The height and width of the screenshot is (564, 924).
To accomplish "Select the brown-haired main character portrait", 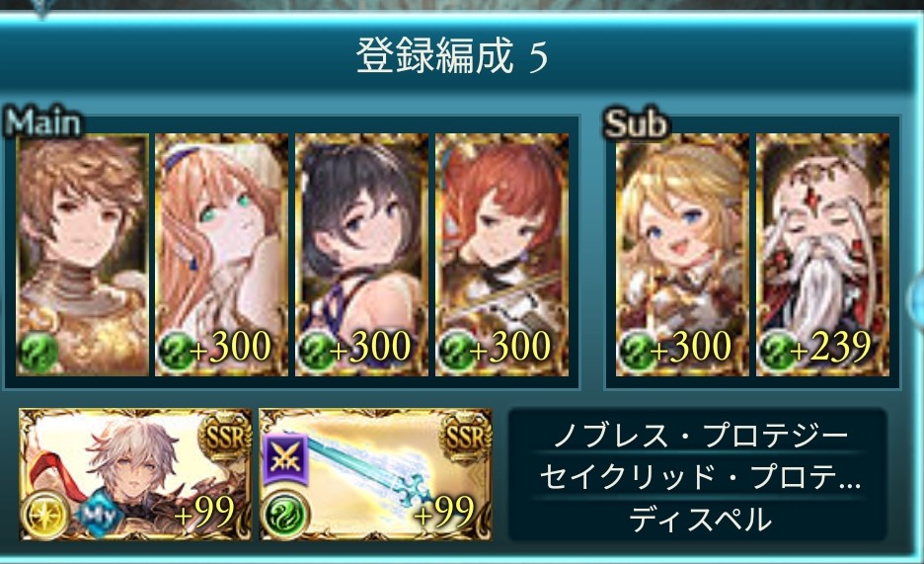I will point(83,255).
